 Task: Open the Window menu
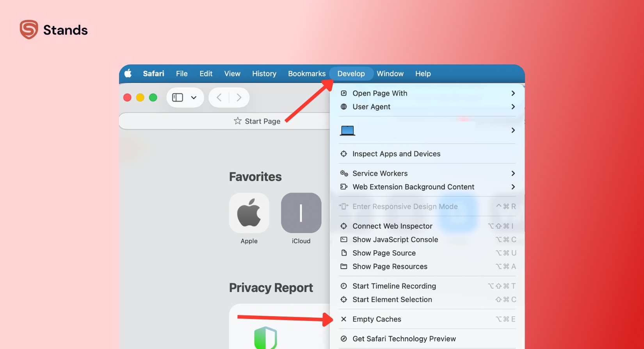[x=390, y=73]
